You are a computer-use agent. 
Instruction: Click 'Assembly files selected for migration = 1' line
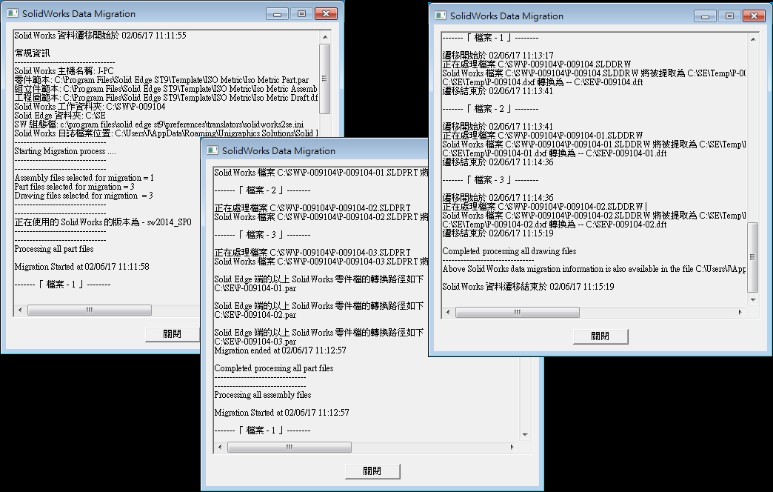click(84, 177)
